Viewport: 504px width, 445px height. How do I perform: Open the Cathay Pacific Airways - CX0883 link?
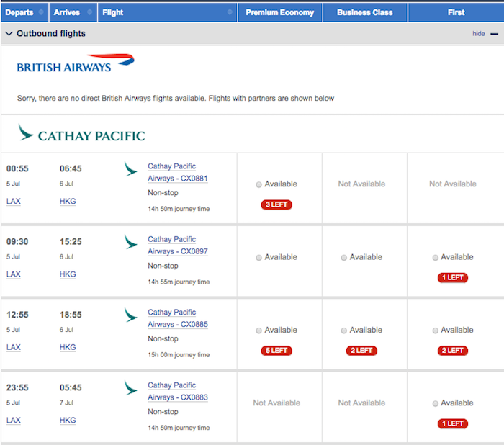[x=178, y=391]
